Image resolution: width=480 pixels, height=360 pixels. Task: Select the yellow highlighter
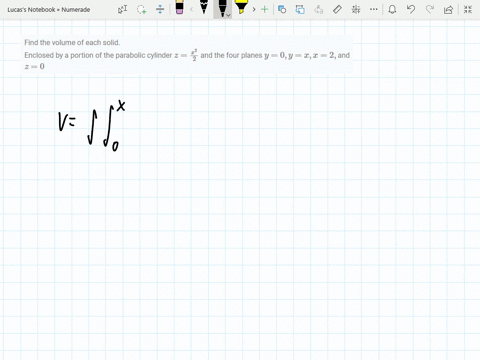(241, 7)
